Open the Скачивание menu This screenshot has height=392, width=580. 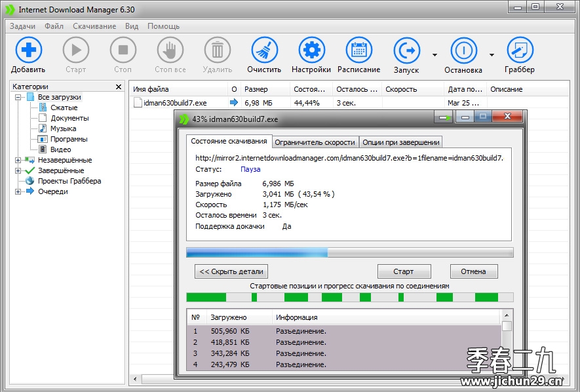click(94, 26)
